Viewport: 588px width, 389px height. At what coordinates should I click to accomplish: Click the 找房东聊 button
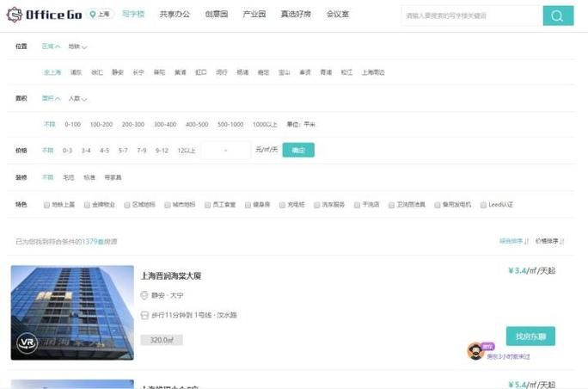[530, 336]
